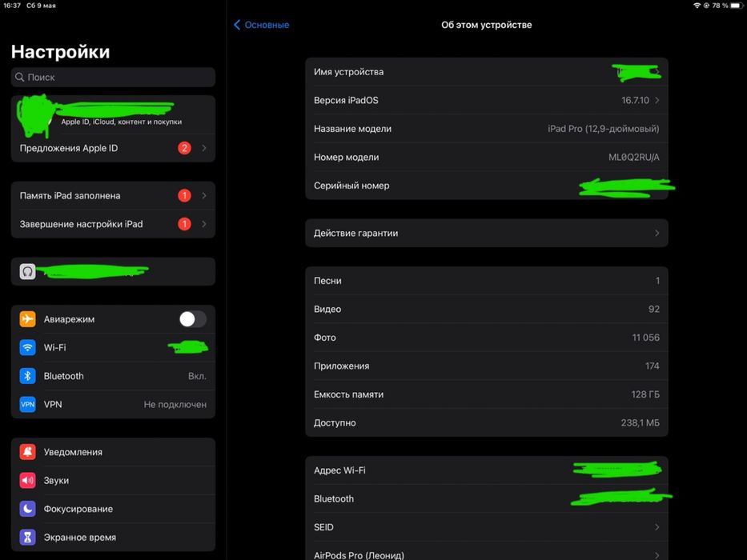Focus the Поиск search field
Viewport: 747px width, 560px height.
[x=113, y=77]
